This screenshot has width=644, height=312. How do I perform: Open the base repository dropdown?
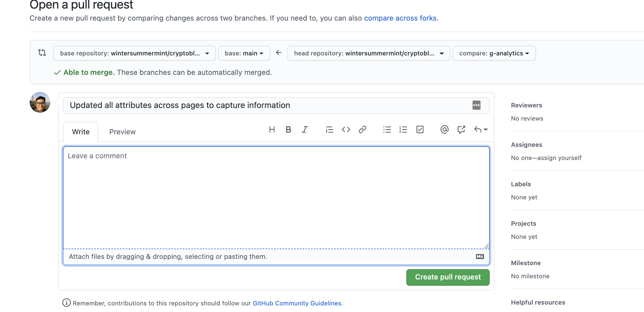pyautogui.click(x=135, y=53)
